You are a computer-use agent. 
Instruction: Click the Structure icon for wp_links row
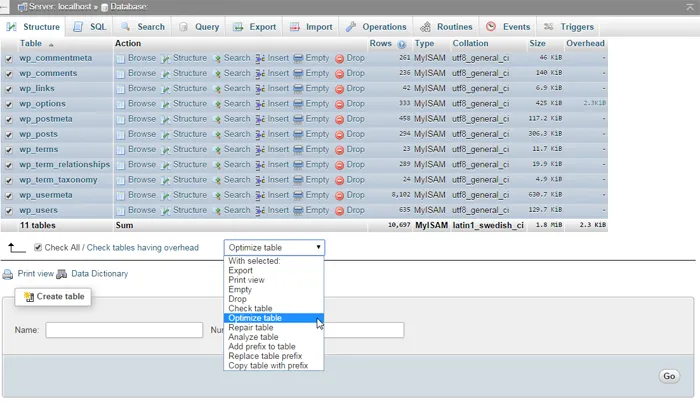pyautogui.click(x=167, y=89)
